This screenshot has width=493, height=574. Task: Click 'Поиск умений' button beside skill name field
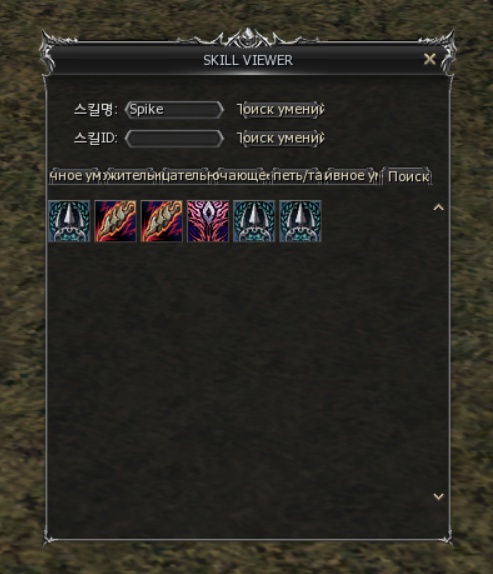[x=281, y=109]
